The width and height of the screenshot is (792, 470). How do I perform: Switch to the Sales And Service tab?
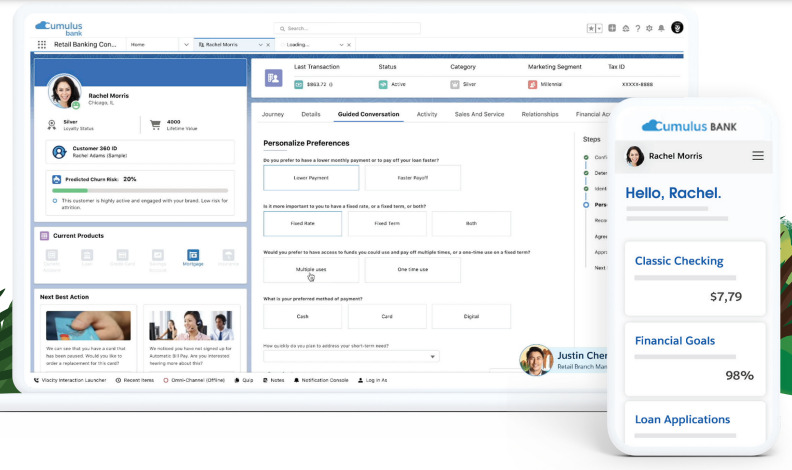[x=479, y=115]
